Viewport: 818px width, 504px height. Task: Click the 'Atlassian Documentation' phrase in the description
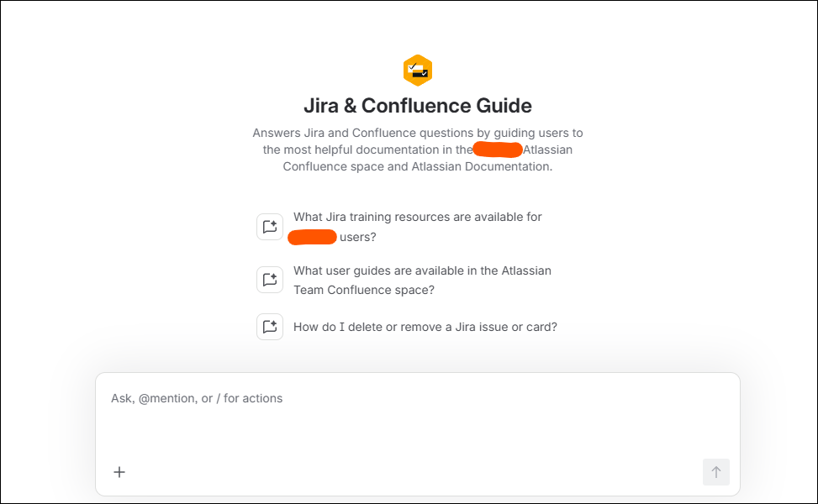(480, 166)
